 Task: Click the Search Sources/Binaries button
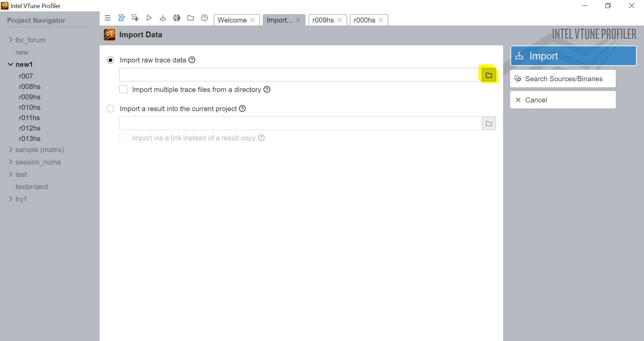click(563, 79)
